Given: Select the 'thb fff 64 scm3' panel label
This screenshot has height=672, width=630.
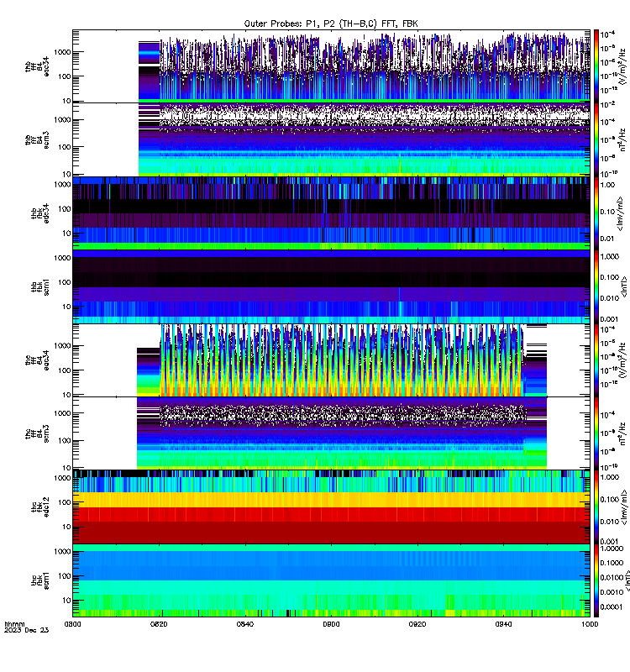Looking at the screenshot, I should coord(37,139).
